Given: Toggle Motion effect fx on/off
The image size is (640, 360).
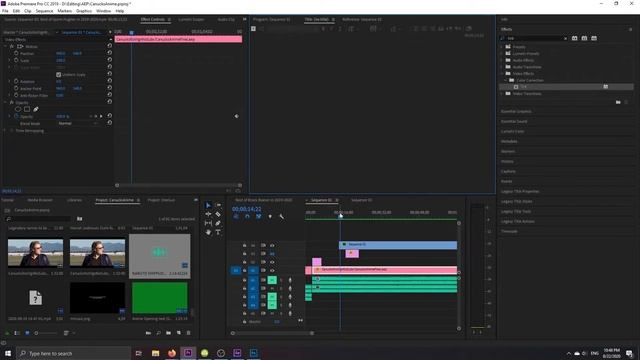Looking at the screenshot, I should click(x=11, y=47).
